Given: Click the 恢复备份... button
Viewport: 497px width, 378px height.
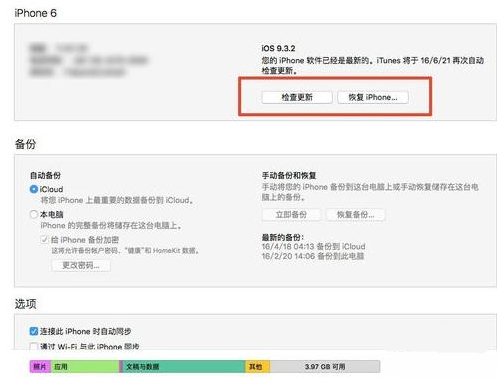Looking at the screenshot, I should point(355,215).
